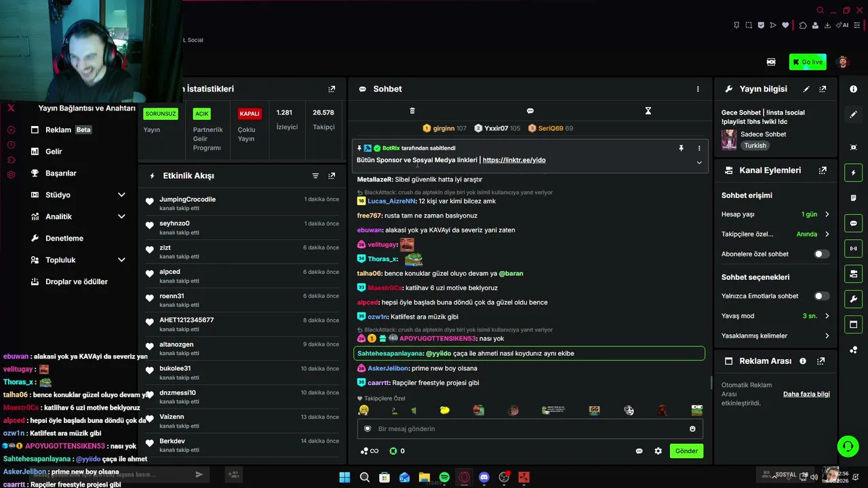Viewport: 868px width, 488px height.
Task: Clear chat with the trash icon
Action: (x=412, y=110)
